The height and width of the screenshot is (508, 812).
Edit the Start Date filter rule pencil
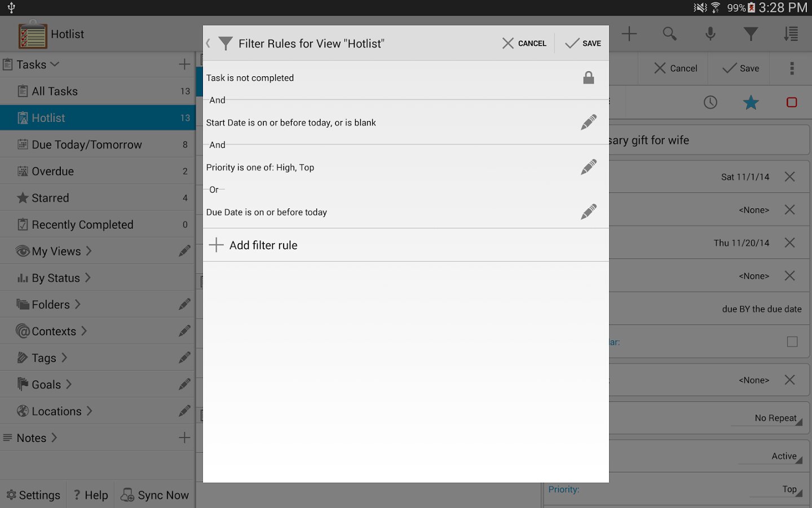[x=588, y=122]
